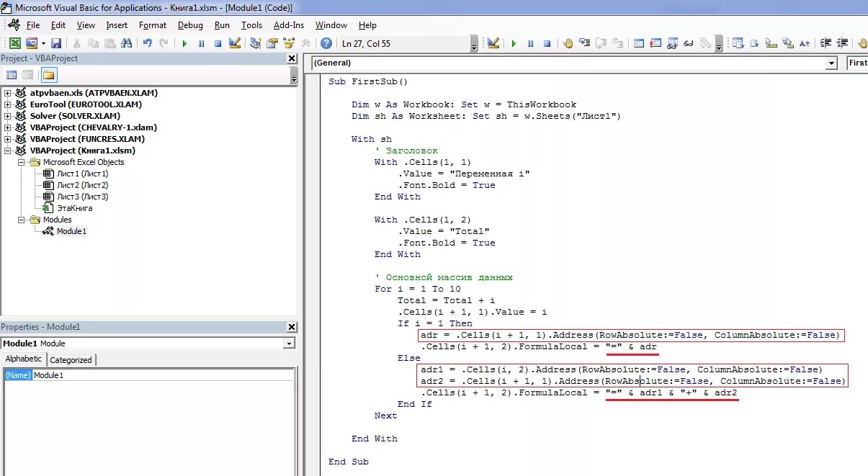Open the Locals Window icon
Viewport: 868px width, 476px height.
tap(638, 43)
